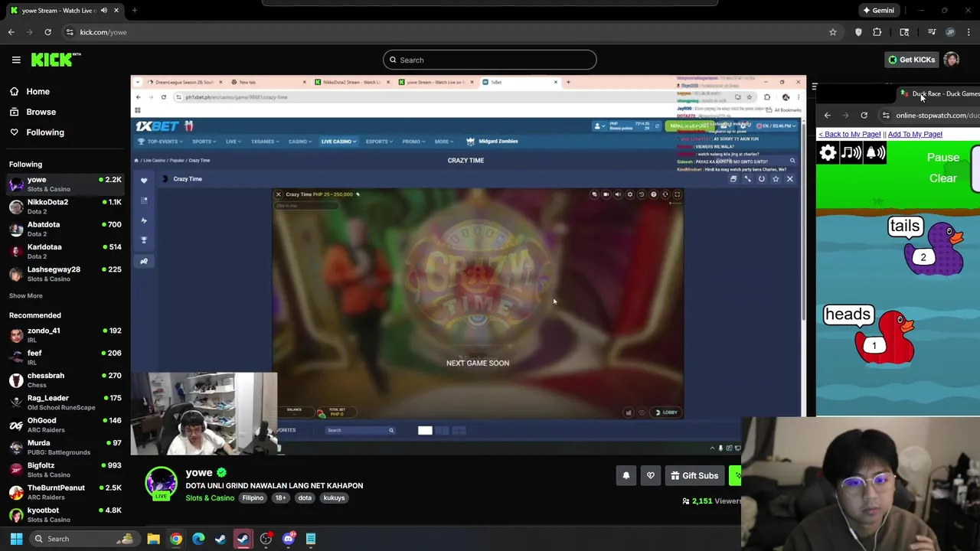
Task: Open the Kick user avatar menu
Action: [952, 60]
